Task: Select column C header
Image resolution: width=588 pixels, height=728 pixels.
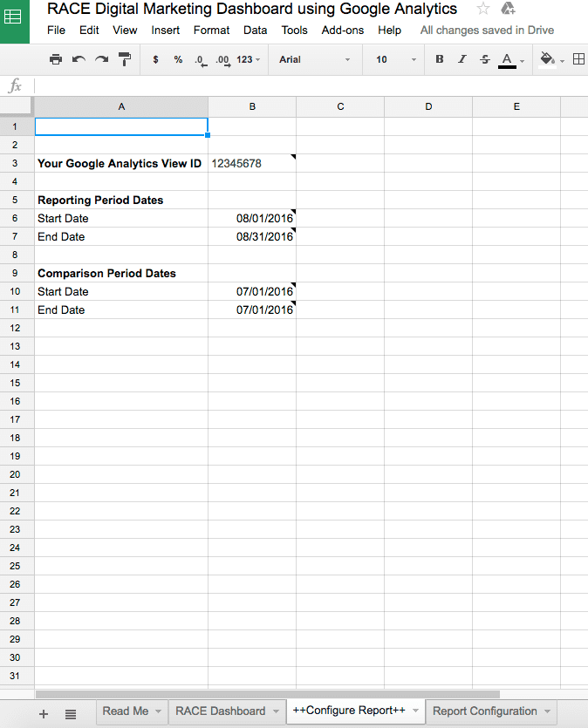Action: 340,106
